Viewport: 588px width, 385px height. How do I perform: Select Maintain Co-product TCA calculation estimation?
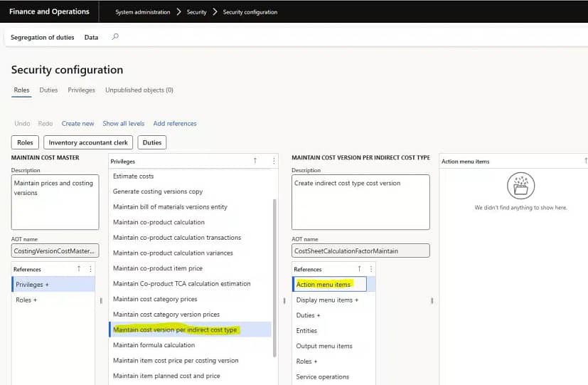click(x=190, y=284)
